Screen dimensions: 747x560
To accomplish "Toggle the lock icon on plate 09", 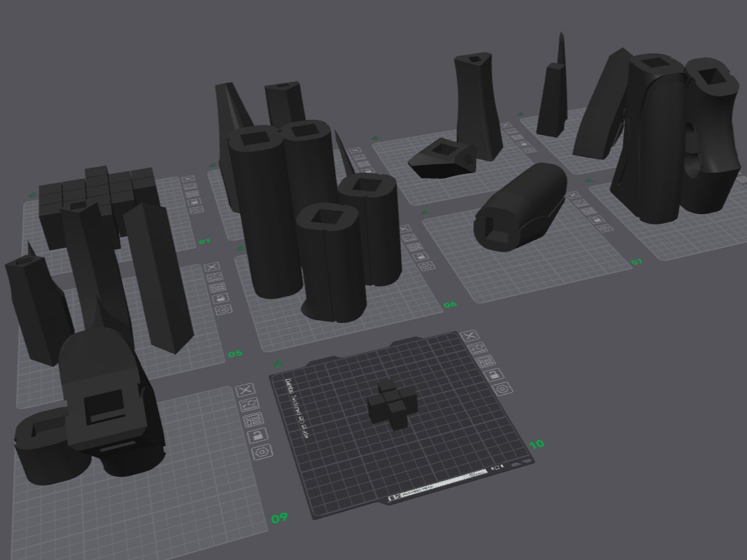I will click(258, 435).
